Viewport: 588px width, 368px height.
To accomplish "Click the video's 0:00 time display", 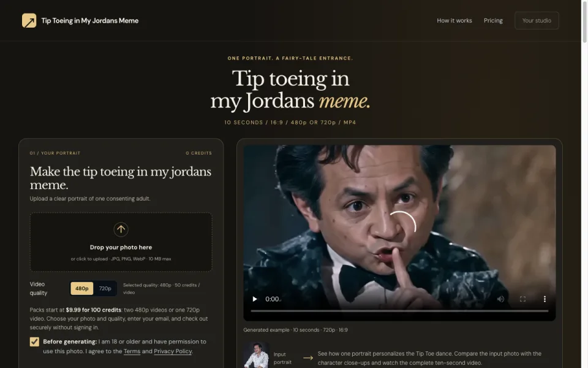I will point(272,299).
